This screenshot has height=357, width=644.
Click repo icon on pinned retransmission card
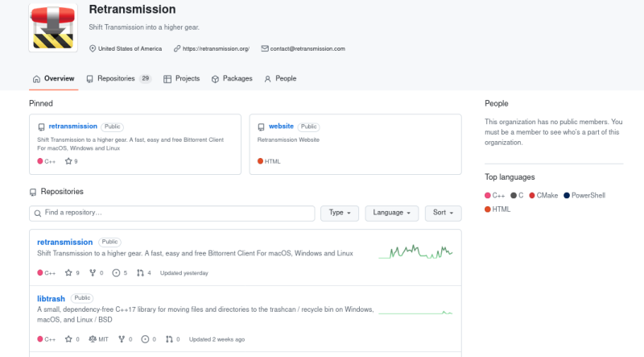tap(41, 127)
